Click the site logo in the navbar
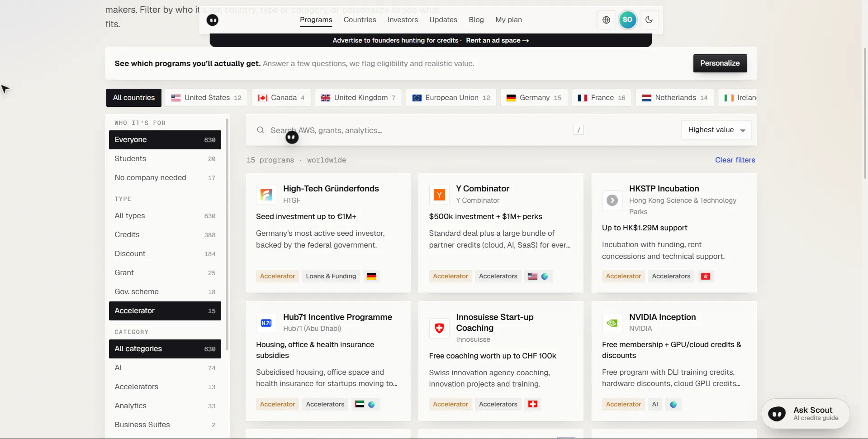This screenshot has height=439, width=868. pos(213,20)
